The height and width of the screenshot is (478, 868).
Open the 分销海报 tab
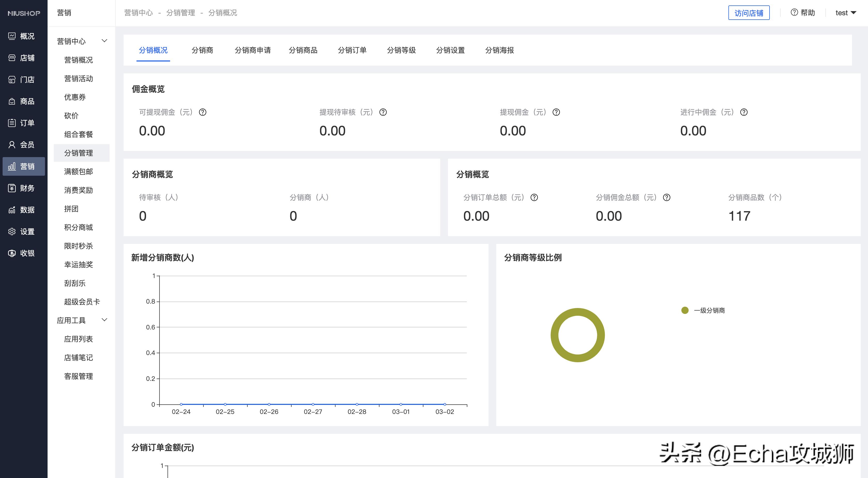click(x=499, y=50)
